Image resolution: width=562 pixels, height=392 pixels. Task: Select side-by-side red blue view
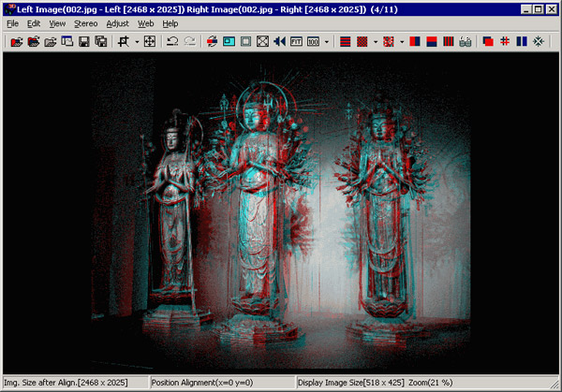click(x=415, y=41)
